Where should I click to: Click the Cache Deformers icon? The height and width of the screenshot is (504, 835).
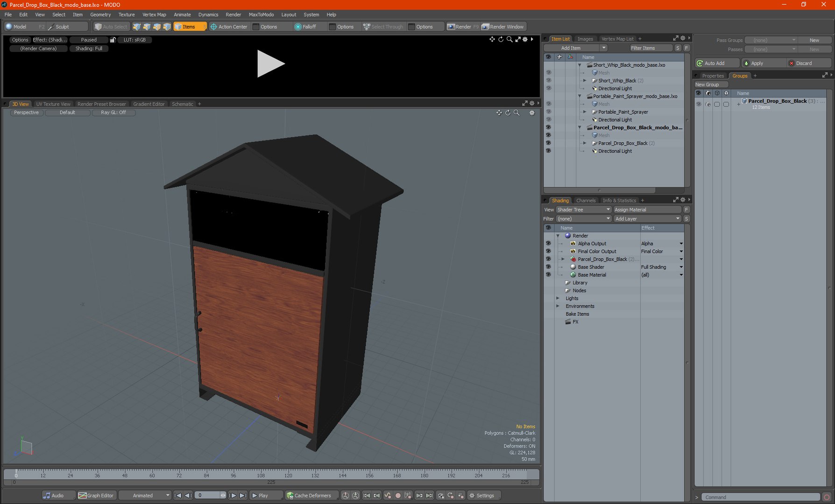pos(290,495)
